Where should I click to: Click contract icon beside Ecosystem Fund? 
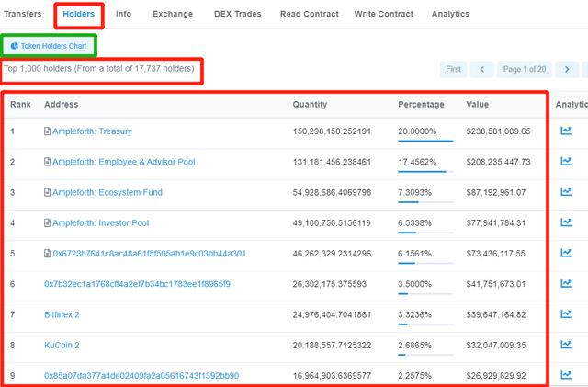point(47,192)
